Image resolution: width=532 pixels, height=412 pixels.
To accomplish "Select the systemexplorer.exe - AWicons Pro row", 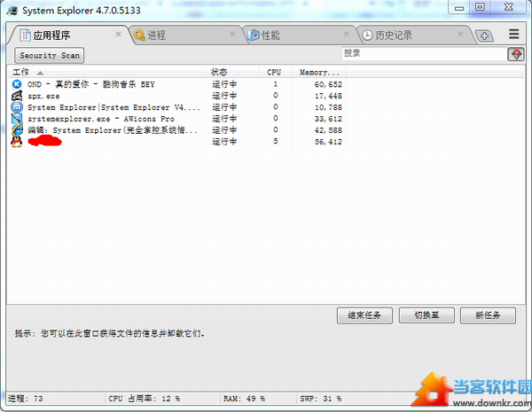I will tap(176, 119).
